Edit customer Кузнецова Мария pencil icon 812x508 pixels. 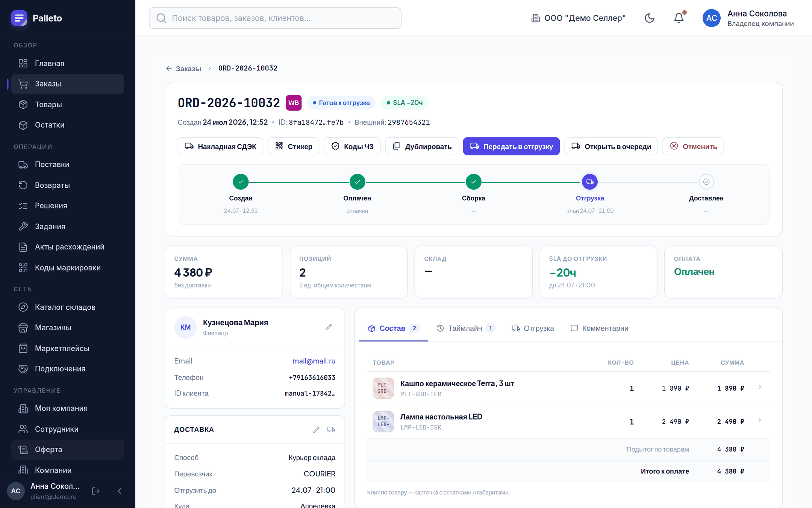pyautogui.click(x=329, y=327)
